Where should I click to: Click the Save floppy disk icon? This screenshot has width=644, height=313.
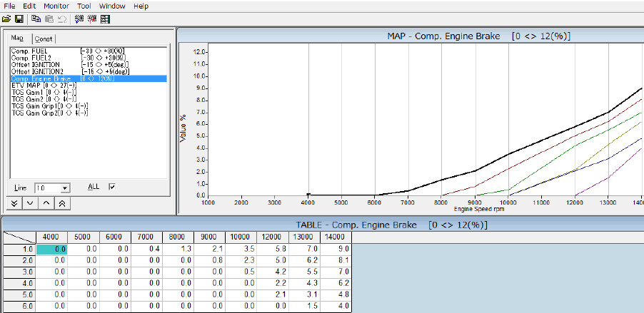click(x=17, y=18)
